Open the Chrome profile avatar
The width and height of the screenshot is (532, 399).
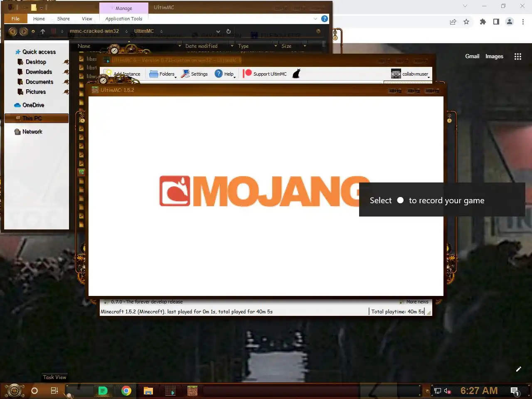(x=510, y=22)
